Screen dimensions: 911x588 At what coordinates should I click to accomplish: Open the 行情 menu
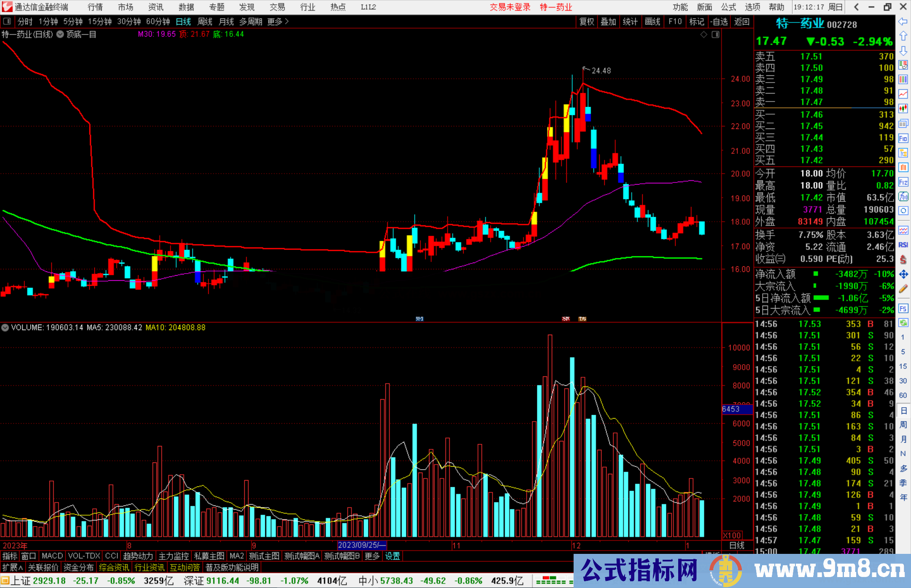(95, 7)
